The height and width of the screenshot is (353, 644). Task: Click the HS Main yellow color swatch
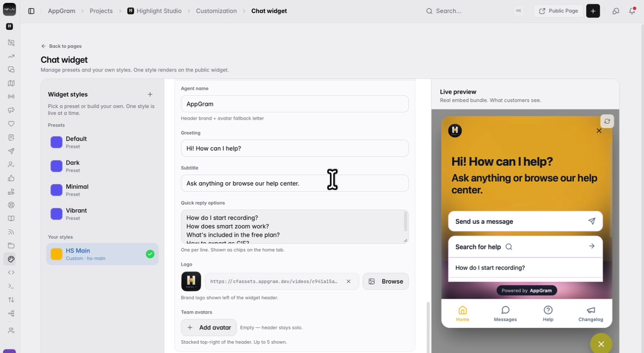tap(57, 254)
